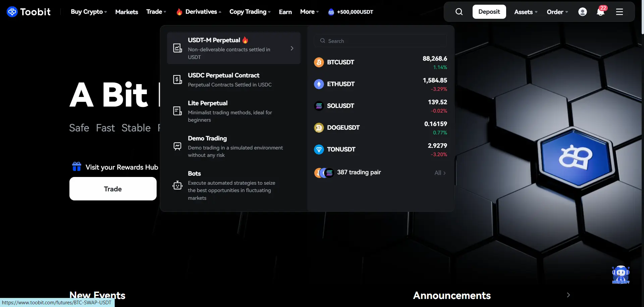This screenshot has width=644, height=307.
Task: Open the user profile avatar icon
Action: [x=583, y=12]
